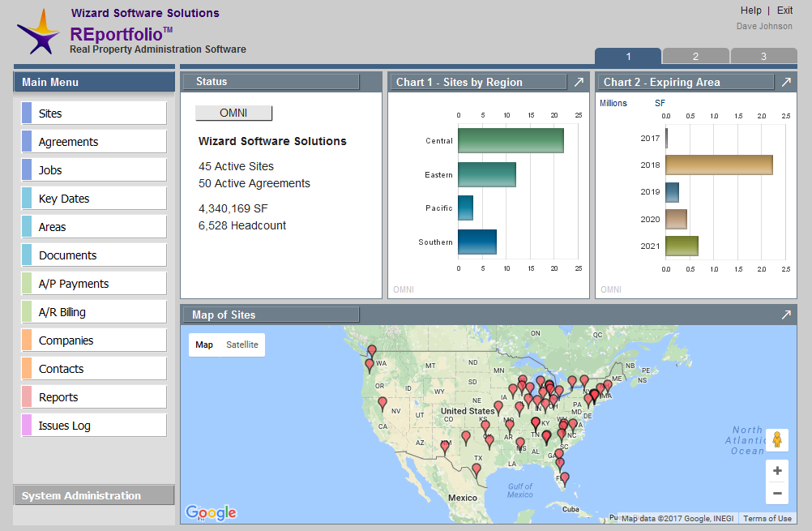The image size is (812, 531).
Task: Click the REportfolio star logo
Action: point(38,32)
